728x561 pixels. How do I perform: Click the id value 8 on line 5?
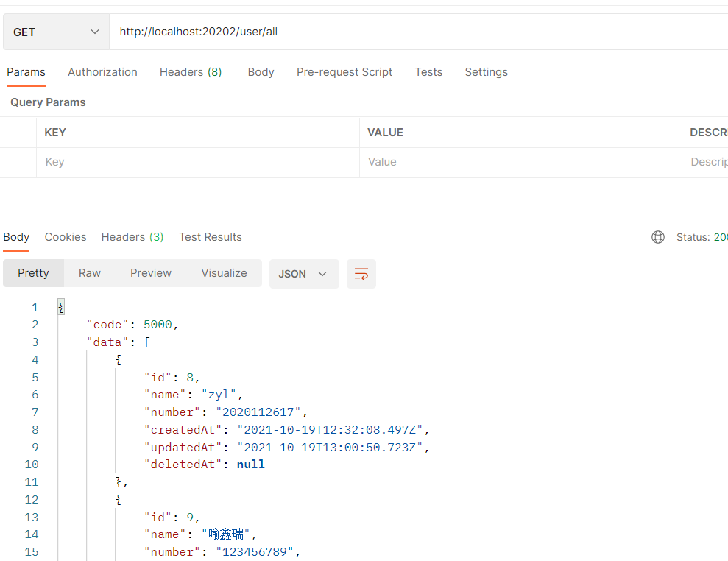190,378
